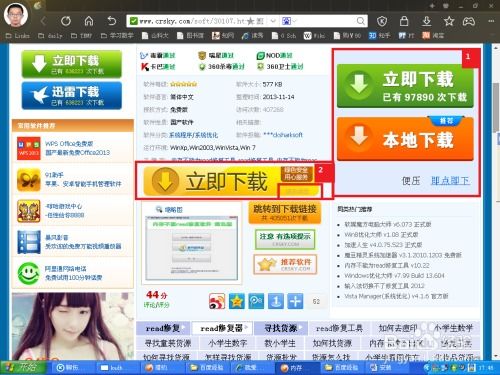This screenshot has height=375, width=500.
Task: Click the yellow 立即下载 banner button
Action: (x=230, y=181)
